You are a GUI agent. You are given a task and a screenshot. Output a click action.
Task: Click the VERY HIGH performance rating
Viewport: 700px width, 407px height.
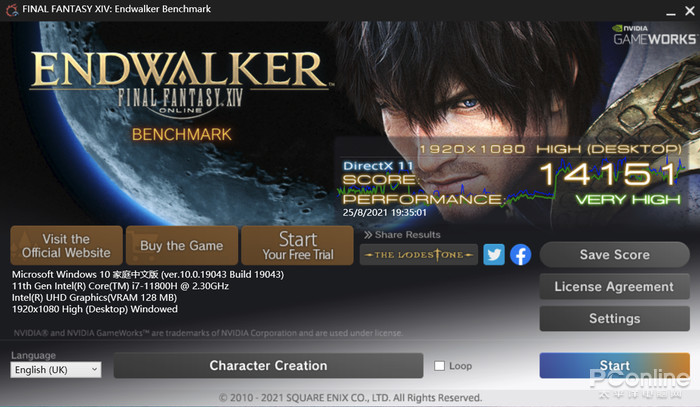coord(628,199)
